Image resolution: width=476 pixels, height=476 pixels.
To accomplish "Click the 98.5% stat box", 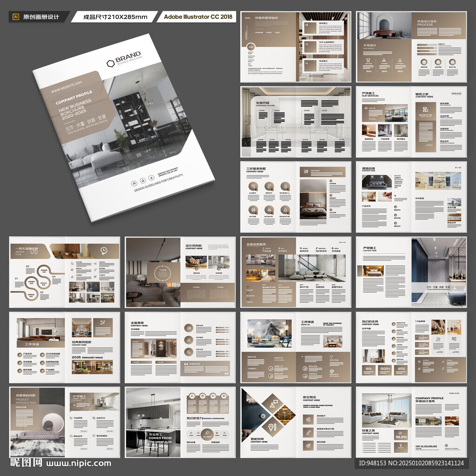I will 401,435.
